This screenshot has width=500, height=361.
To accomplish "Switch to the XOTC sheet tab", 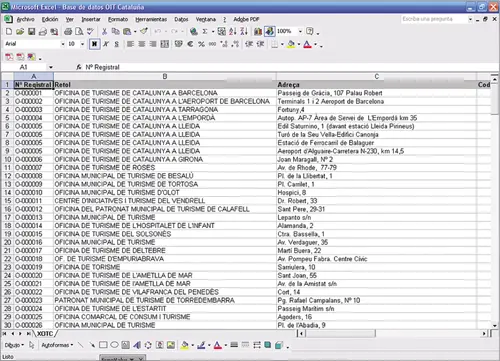I will (x=45, y=333).
